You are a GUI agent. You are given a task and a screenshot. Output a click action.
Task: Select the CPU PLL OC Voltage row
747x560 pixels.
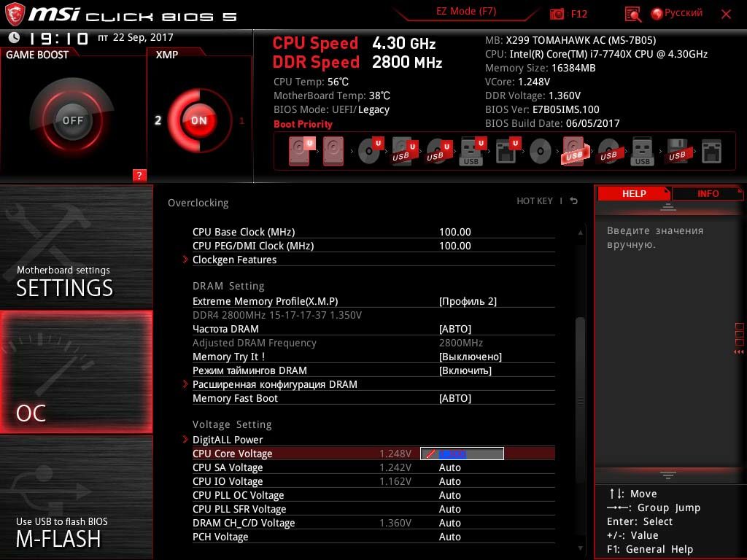click(373, 495)
